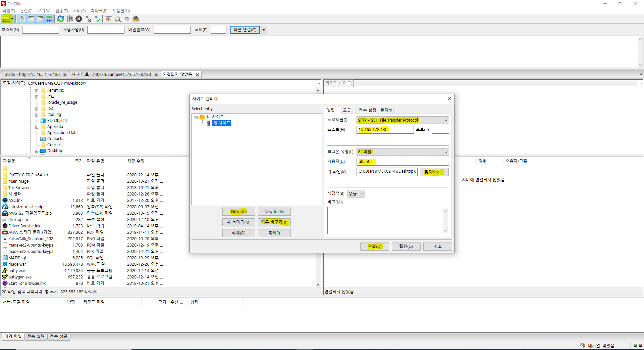The height and width of the screenshot is (350, 644).
Task: Select the '새 사이트' server entry icon
Action: (x=209, y=123)
